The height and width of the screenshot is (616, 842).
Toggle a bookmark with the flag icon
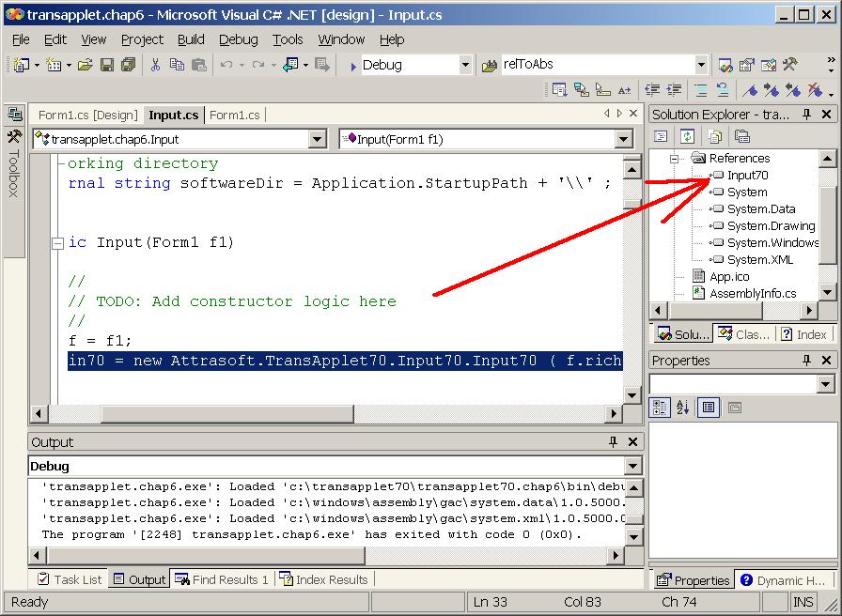(750, 90)
